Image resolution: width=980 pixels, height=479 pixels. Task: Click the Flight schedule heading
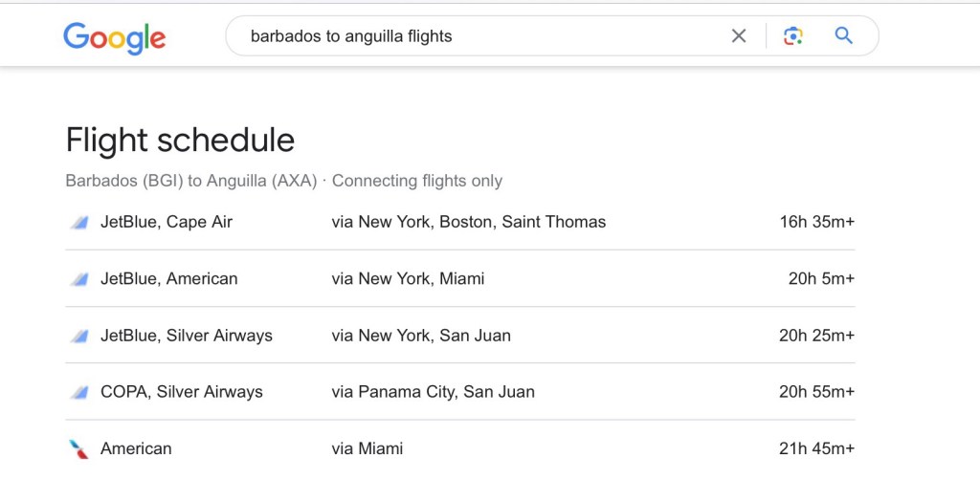click(x=180, y=141)
